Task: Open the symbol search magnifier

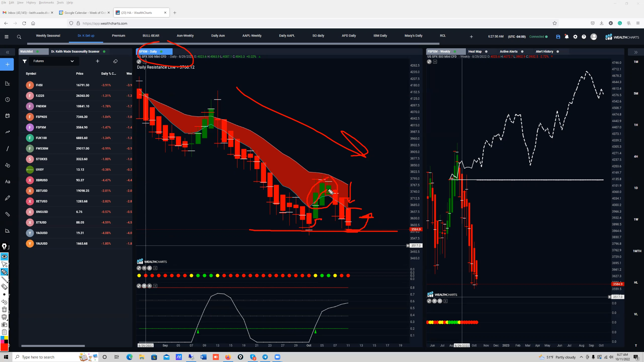Action: [19, 37]
